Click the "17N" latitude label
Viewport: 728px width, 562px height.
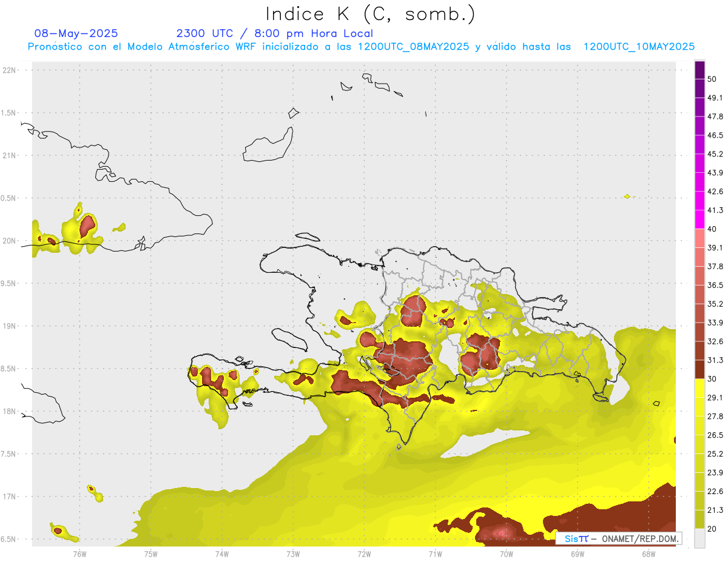click(9, 497)
